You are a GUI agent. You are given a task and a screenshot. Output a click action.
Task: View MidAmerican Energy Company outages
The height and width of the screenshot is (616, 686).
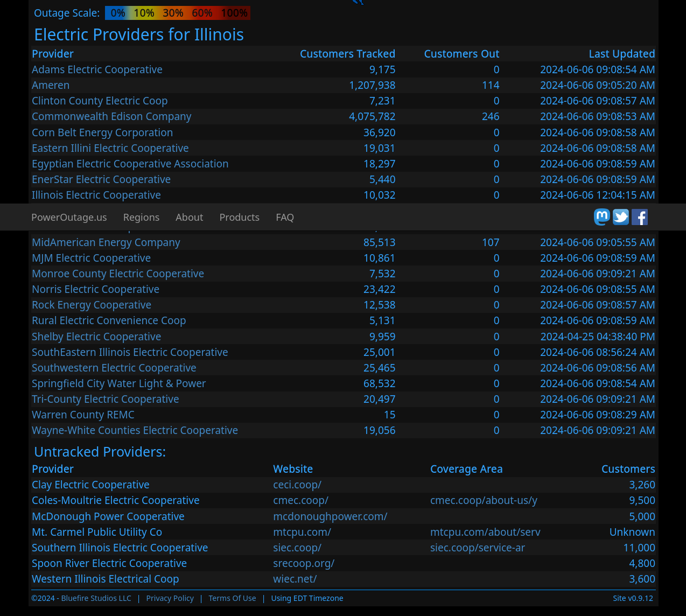[x=106, y=242]
